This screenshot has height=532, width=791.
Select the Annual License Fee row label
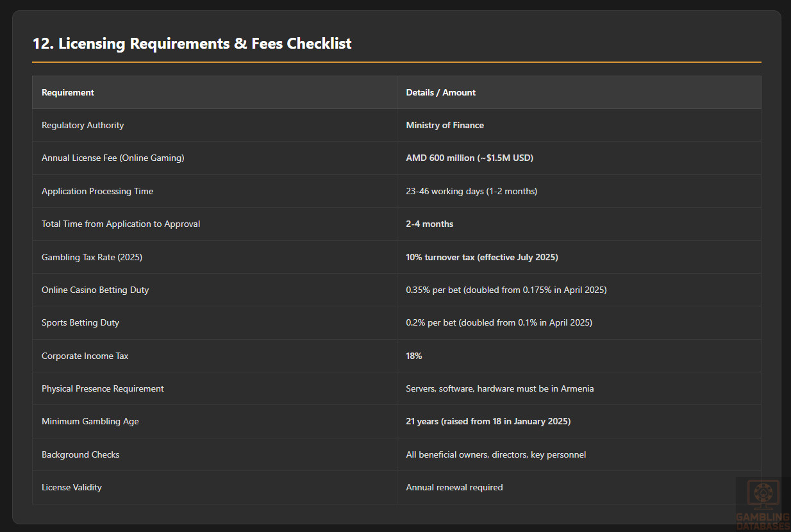tap(113, 158)
